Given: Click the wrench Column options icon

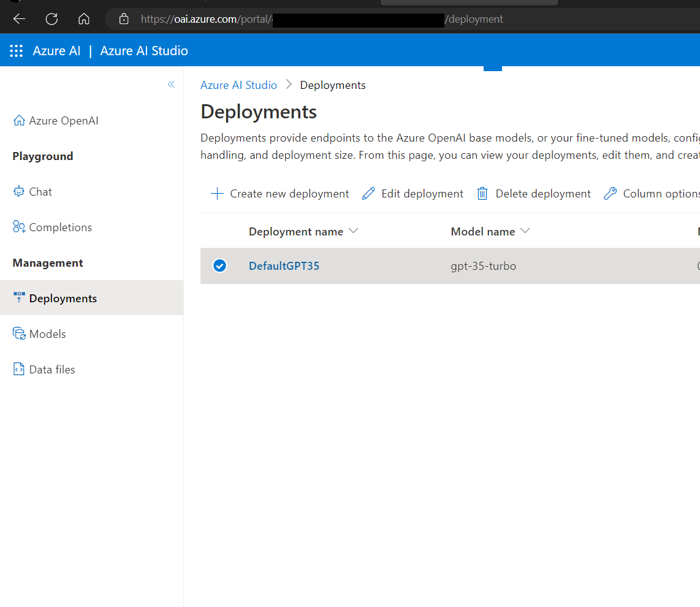Looking at the screenshot, I should click(x=610, y=194).
